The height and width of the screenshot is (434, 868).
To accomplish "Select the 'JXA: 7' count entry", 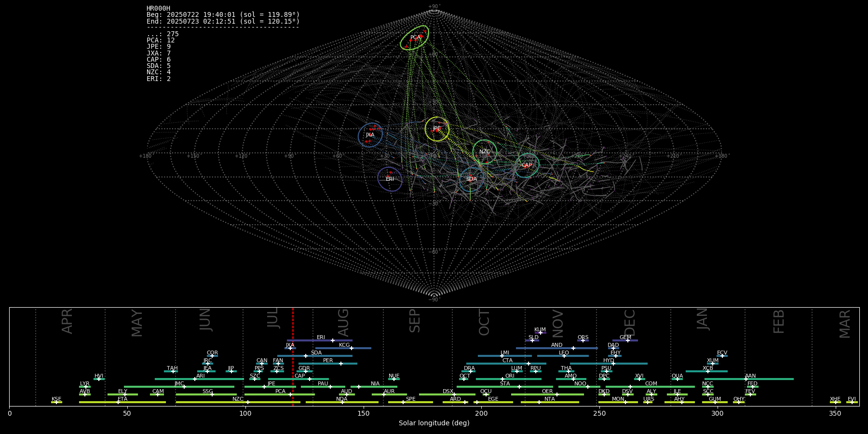I will 159,53.
